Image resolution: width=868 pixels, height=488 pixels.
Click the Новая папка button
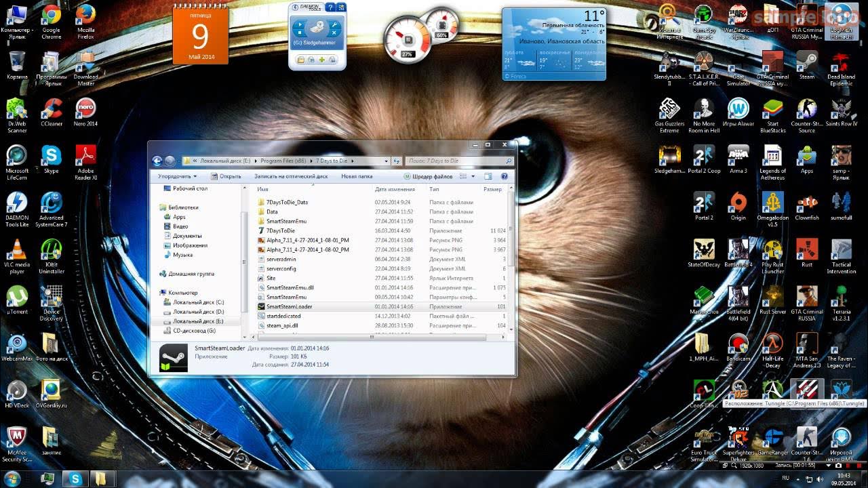click(x=357, y=176)
